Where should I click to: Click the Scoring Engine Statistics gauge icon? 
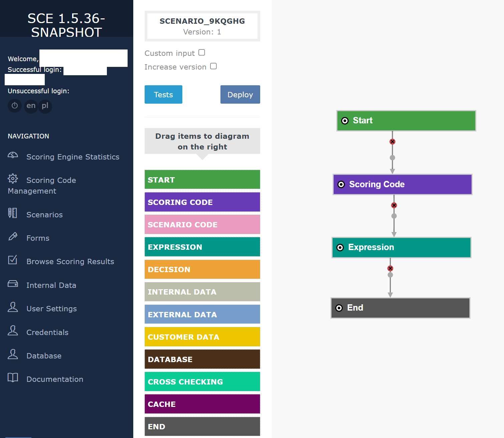point(13,155)
